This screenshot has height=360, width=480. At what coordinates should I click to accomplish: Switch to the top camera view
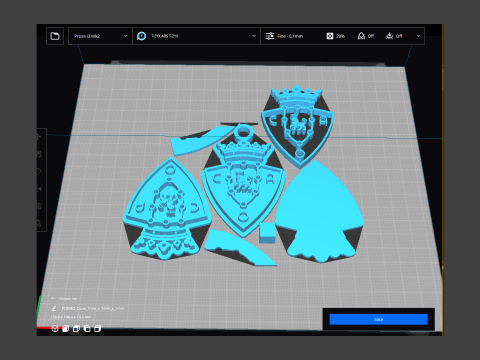click(x=76, y=329)
